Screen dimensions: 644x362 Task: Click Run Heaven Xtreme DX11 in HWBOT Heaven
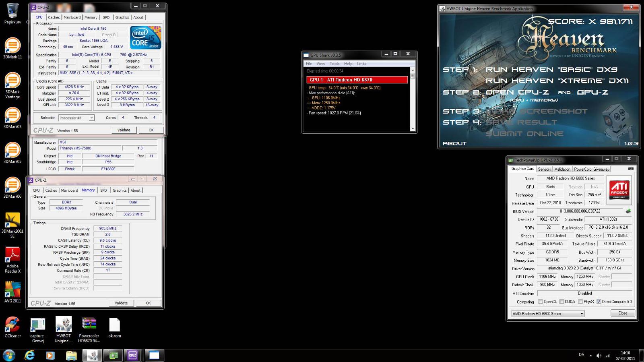tap(557, 81)
